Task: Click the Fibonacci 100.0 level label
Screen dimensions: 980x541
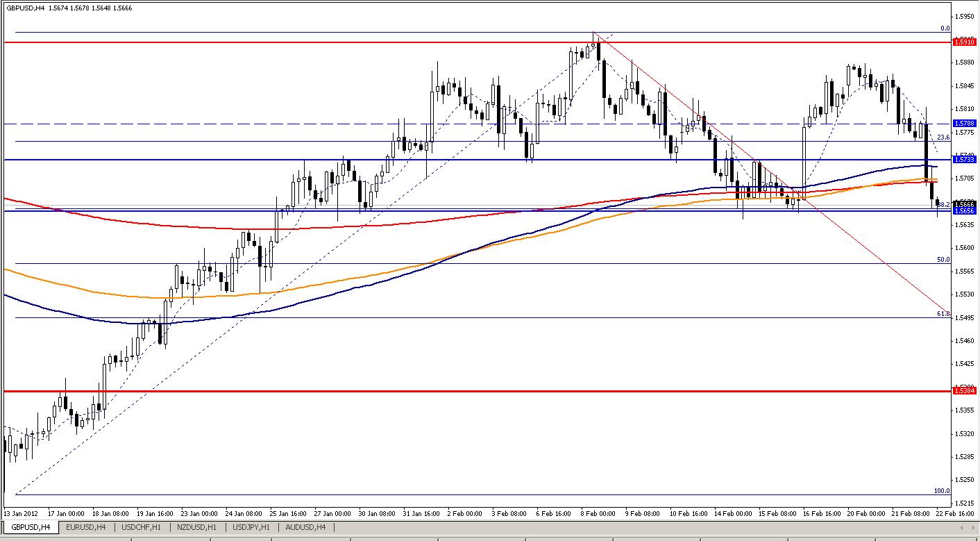Action: coord(941,491)
